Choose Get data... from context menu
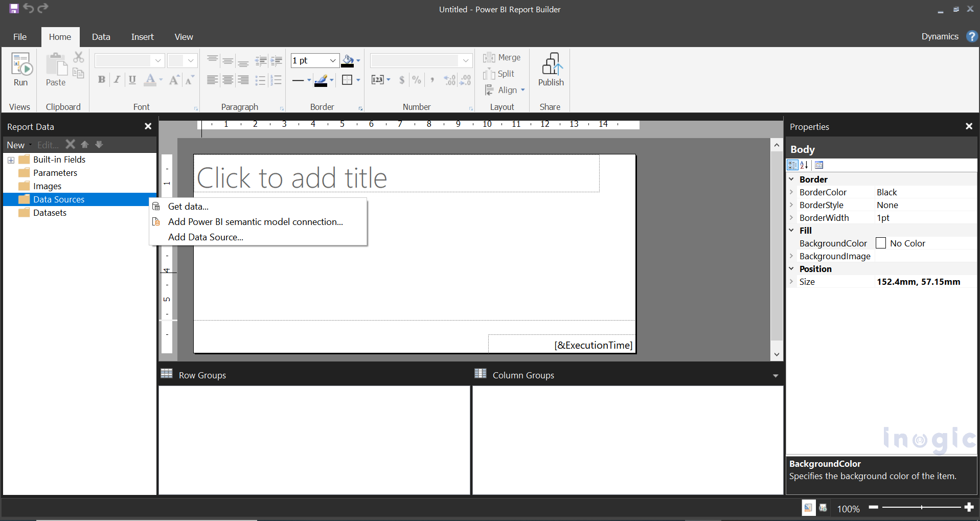The width and height of the screenshot is (980, 521). pos(258,207)
